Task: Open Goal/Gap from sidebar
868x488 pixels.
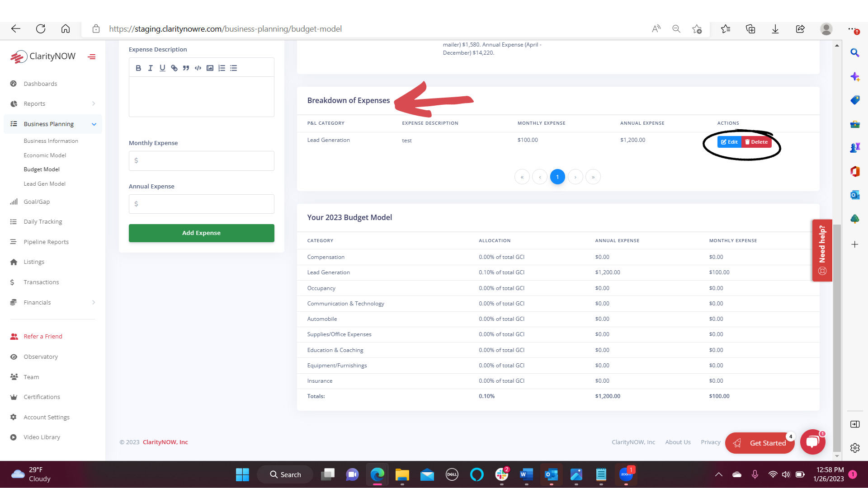Action: point(37,202)
